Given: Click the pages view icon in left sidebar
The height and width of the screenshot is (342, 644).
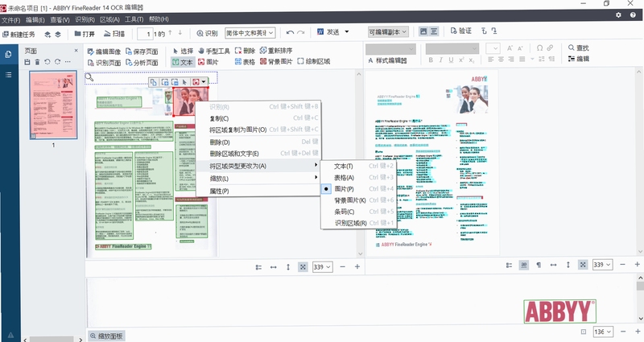Looking at the screenshot, I should click(8, 54).
